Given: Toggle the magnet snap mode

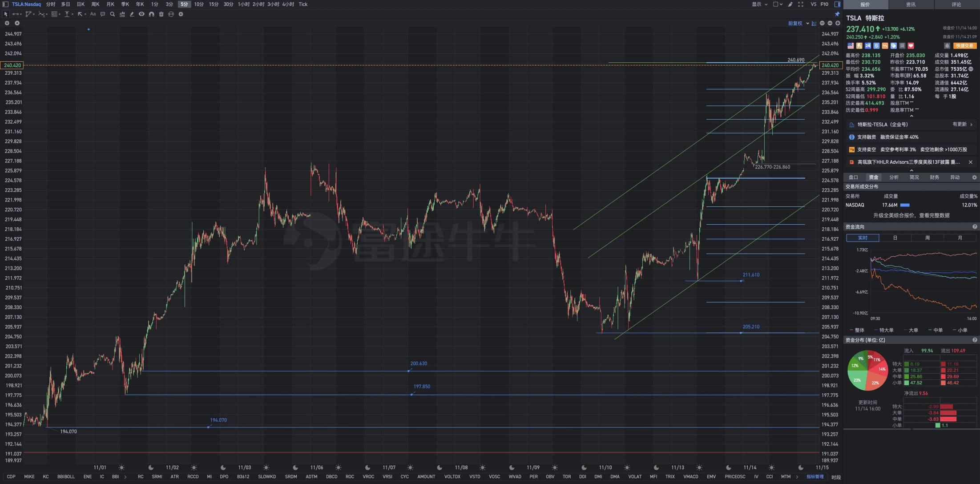Looking at the screenshot, I should [151, 14].
